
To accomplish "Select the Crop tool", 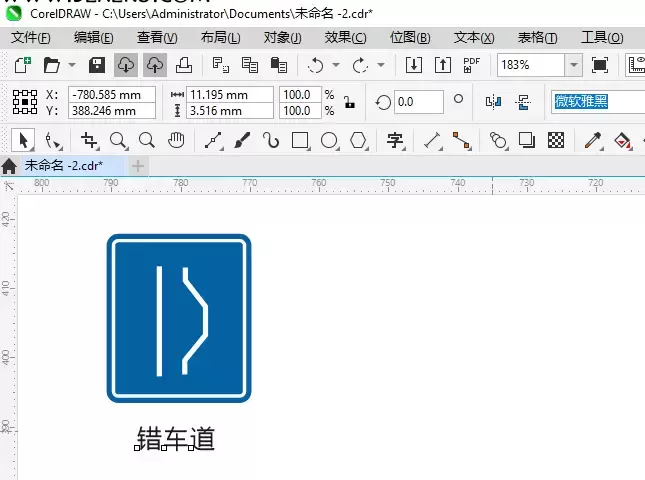I will 89,140.
